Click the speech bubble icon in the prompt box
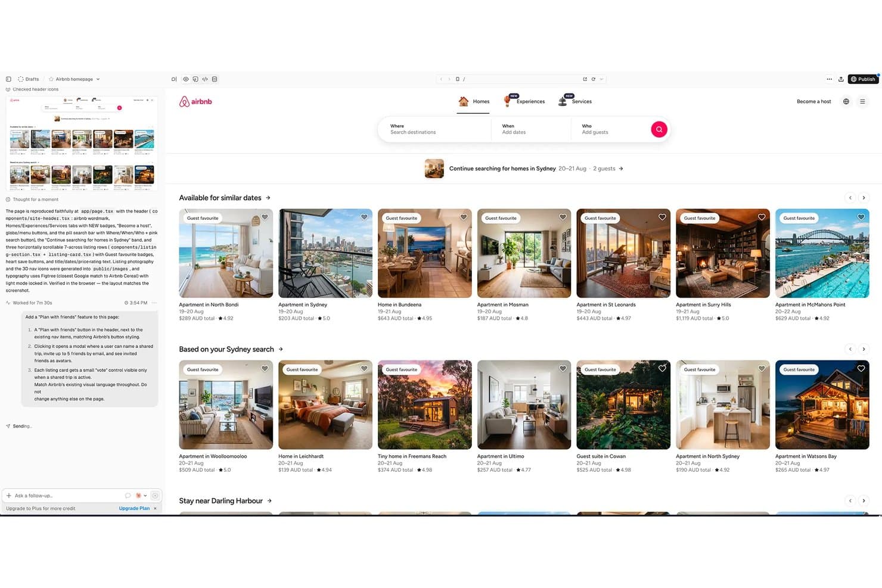Viewport: 882px width, 588px height. point(128,496)
